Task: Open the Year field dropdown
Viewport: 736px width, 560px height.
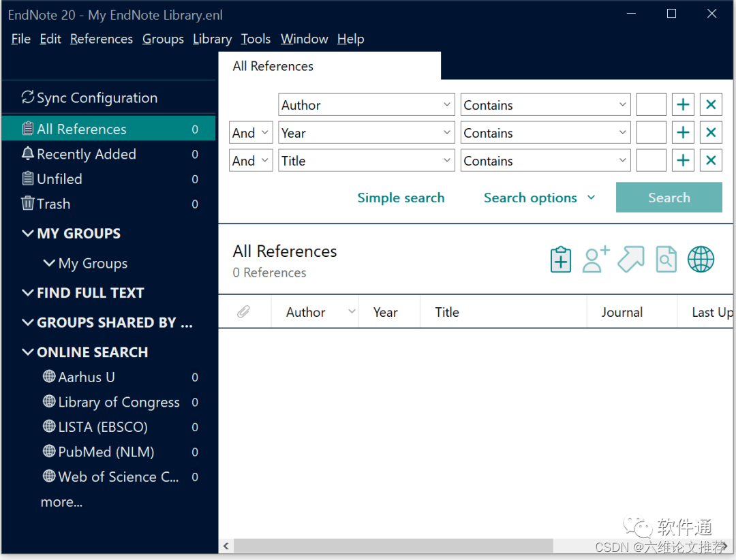Action: pos(367,132)
